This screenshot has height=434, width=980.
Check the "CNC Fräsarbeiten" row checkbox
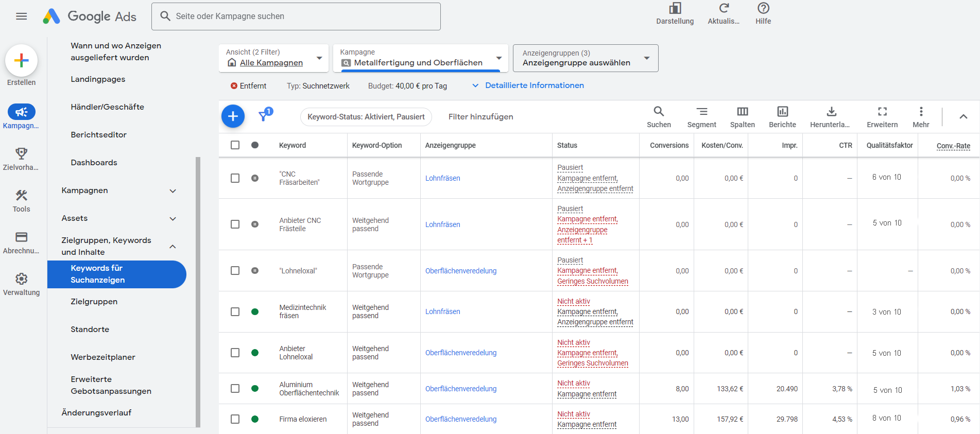235,178
